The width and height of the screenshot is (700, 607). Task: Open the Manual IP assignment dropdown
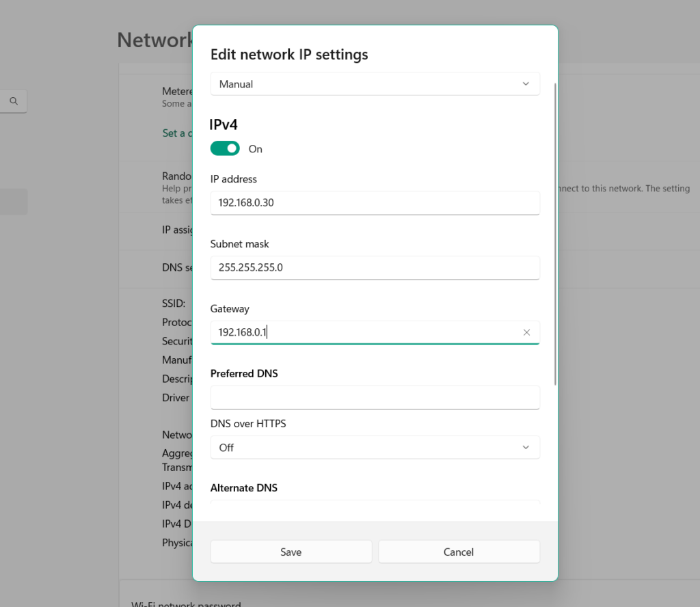(x=375, y=84)
